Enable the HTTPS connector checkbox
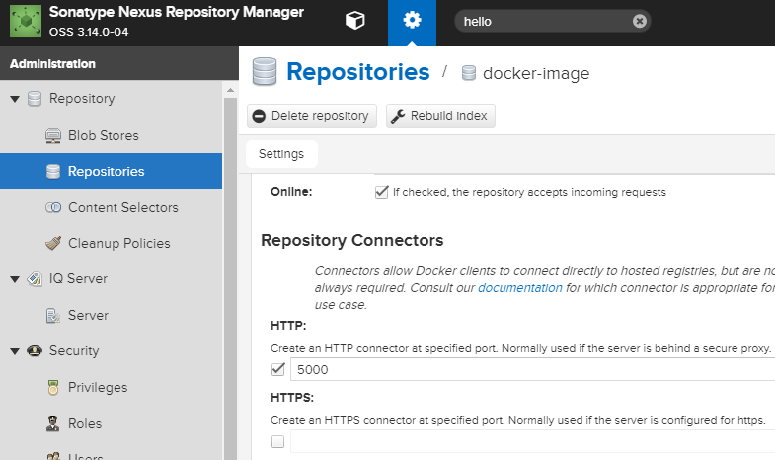The height and width of the screenshot is (460, 775). [278, 441]
